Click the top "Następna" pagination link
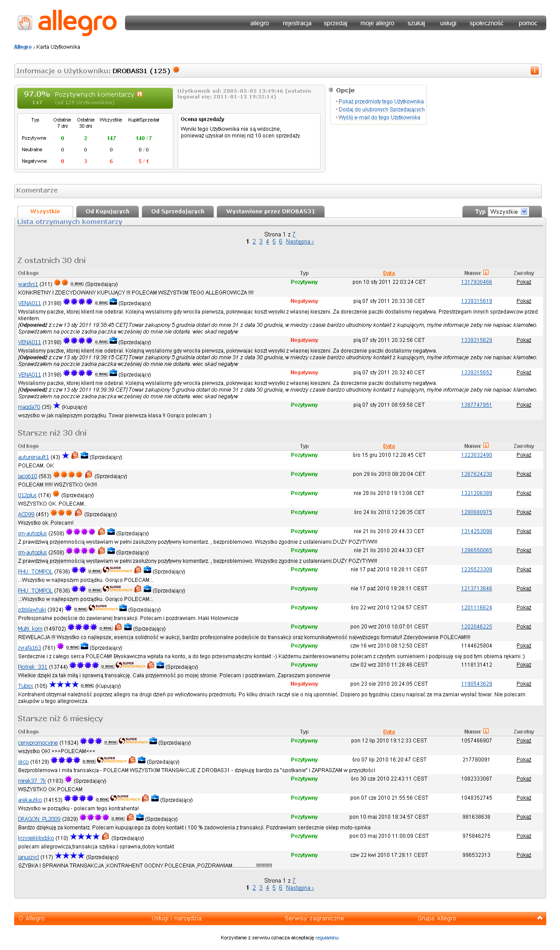Screen dimensions: 560x950 (300, 242)
